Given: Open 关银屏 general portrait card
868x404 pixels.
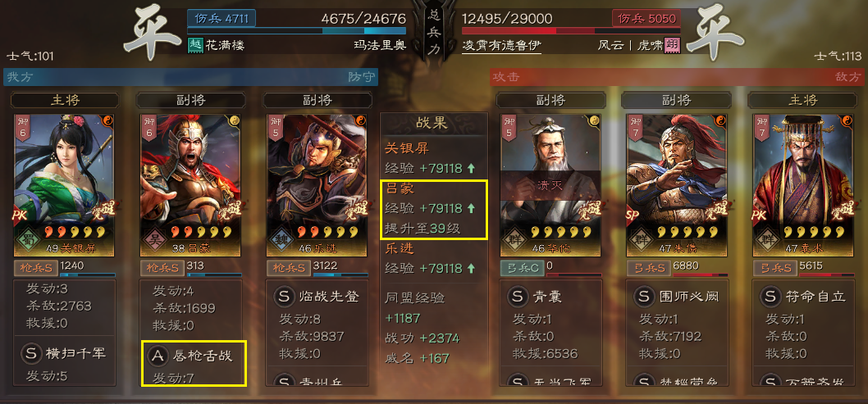Looking at the screenshot, I should (64, 185).
